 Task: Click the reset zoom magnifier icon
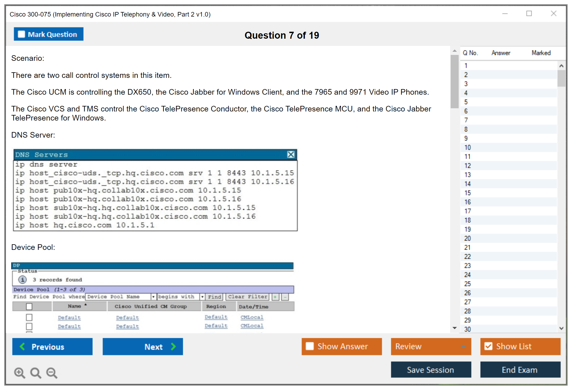click(36, 373)
